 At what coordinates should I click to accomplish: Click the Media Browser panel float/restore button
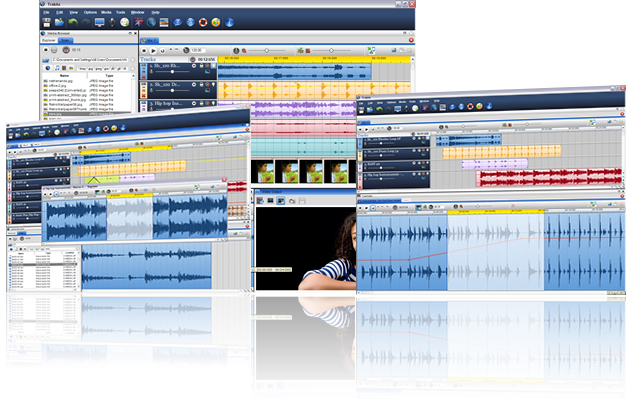coord(130,33)
